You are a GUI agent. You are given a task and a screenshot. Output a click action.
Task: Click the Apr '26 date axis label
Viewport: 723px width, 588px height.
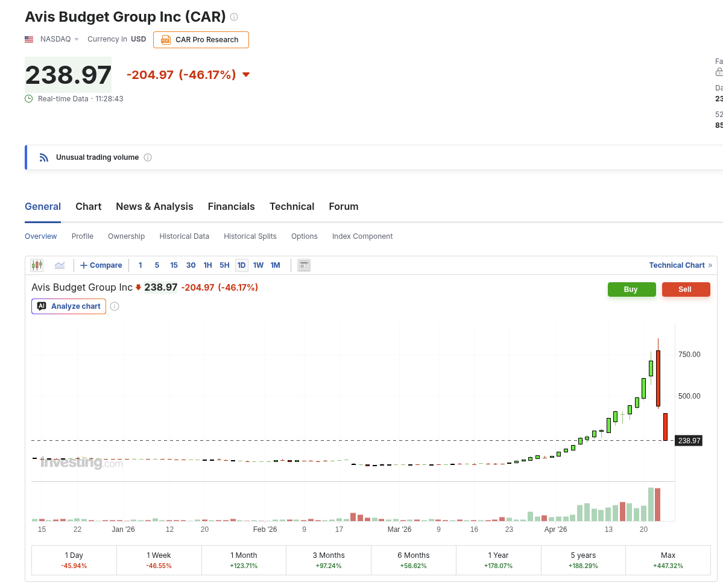tap(555, 530)
